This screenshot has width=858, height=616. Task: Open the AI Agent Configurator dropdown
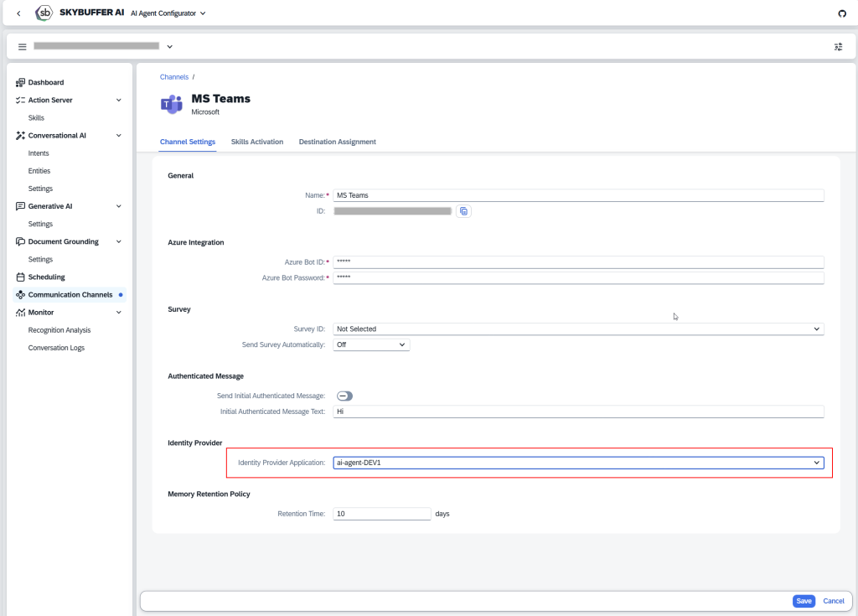168,13
